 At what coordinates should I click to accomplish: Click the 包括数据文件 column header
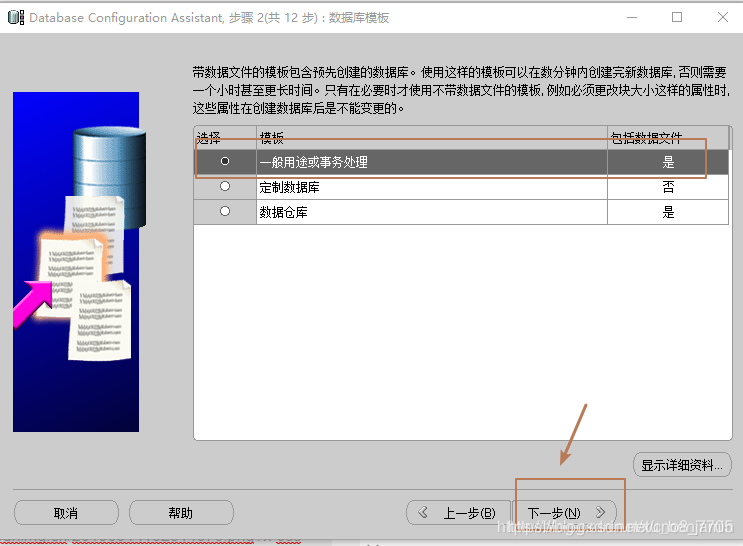(x=668, y=138)
